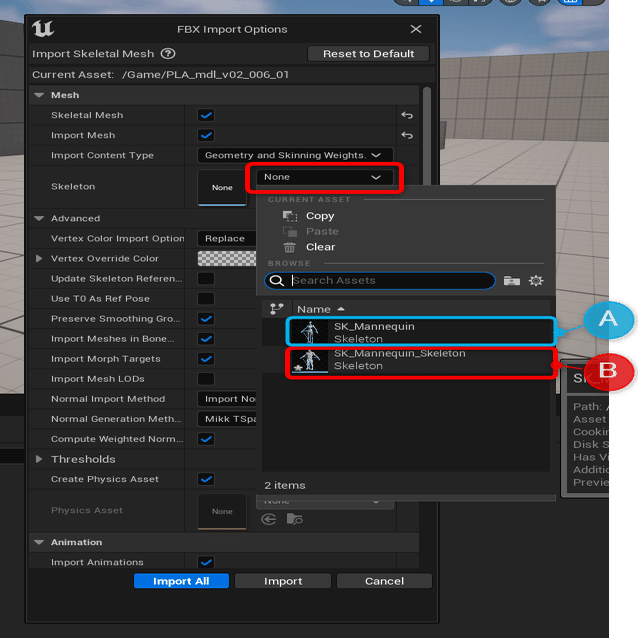Enable Update Skeleton Reference Pose checkbox
638x638 pixels.
coord(206,279)
